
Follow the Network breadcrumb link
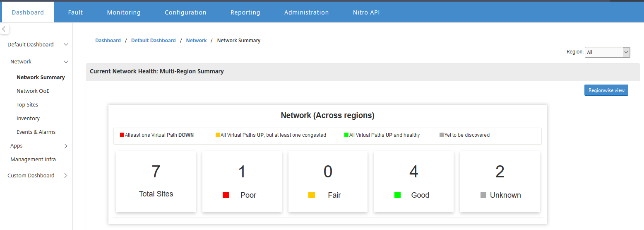[197, 41]
